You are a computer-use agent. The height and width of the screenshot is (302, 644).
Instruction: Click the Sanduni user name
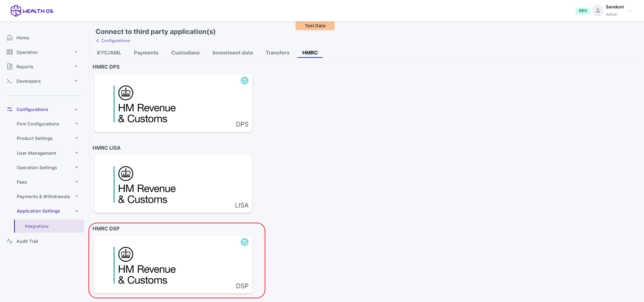point(615,7)
